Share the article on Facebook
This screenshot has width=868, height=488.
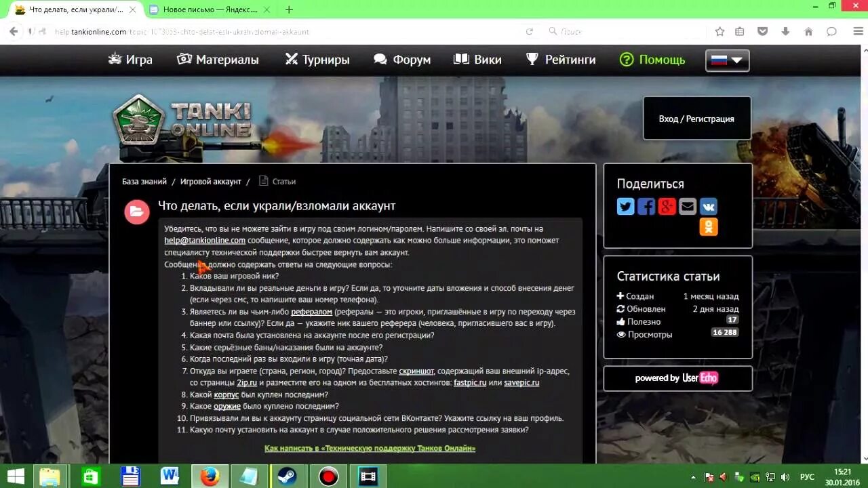click(x=646, y=207)
